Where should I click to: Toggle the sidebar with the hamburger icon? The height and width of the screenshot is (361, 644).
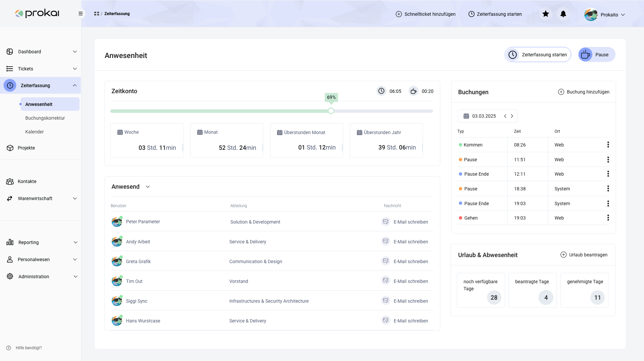pyautogui.click(x=80, y=13)
